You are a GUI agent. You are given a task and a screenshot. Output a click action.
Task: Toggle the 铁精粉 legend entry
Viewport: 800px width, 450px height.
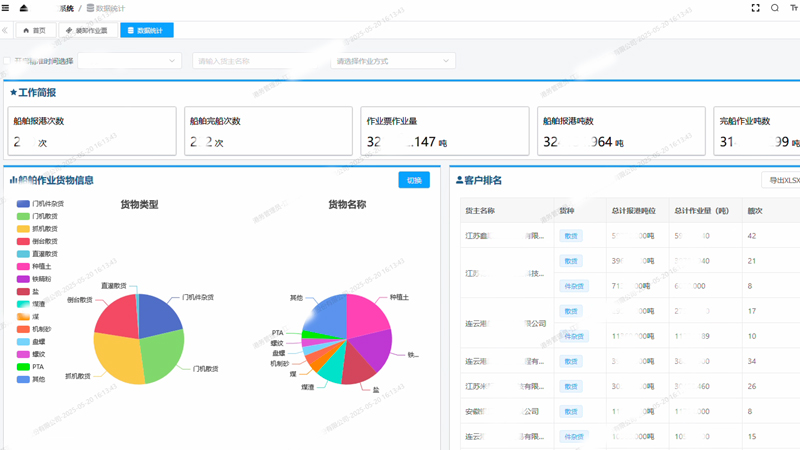coord(34,279)
